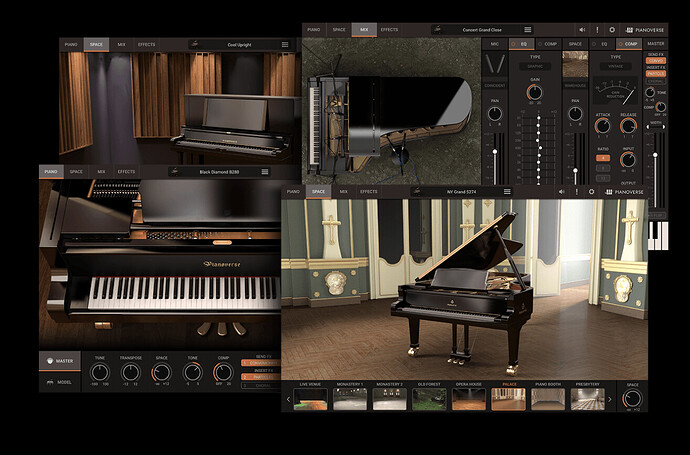Select the Opera House space thumbnail
This screenshot has width=690, height=455.
[469, 399]
